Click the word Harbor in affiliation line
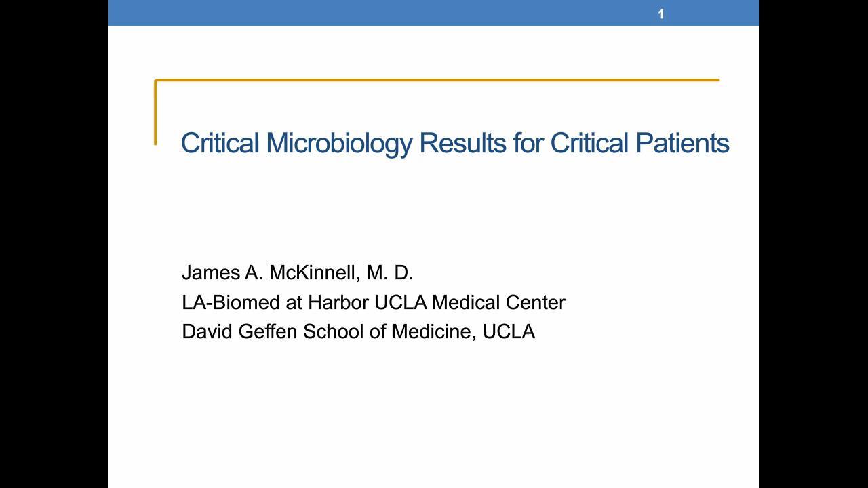Screen dimensions: 868x488 pos(338,302)
